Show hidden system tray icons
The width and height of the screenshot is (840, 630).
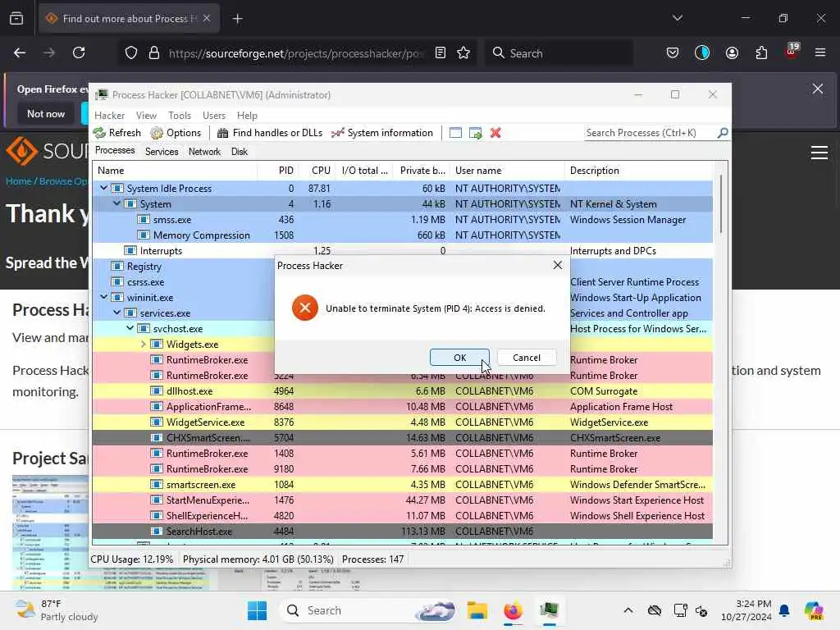628,610
